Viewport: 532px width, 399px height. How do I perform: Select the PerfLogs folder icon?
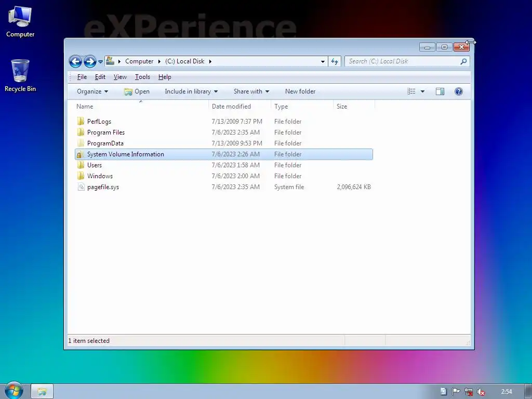[x=81, y=121]
